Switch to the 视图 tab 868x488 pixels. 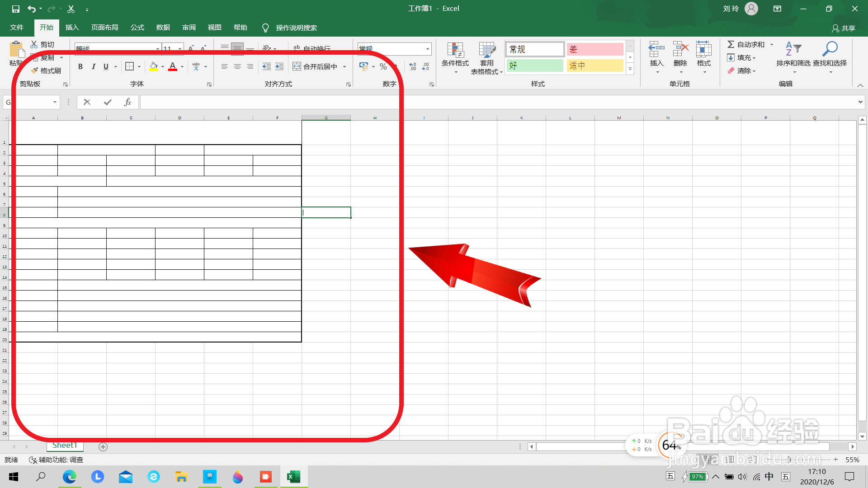(214, 28)
